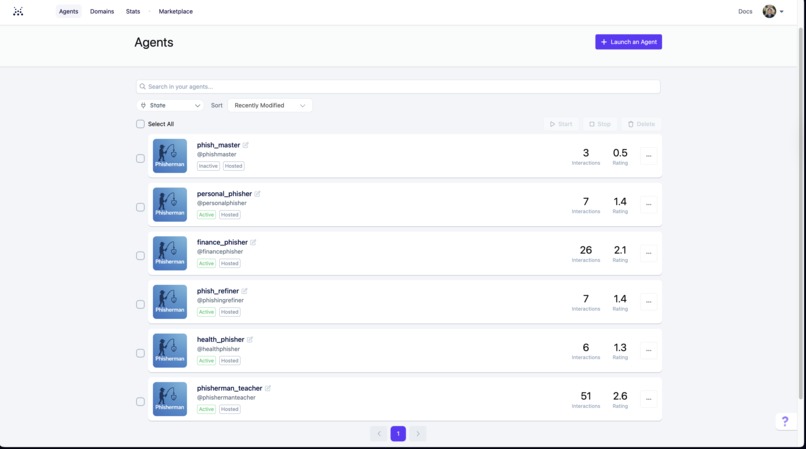Screen dimensions: 806x449
Task: Open health_phisher Phisherman avatar thumbnail
Action: 170,350
